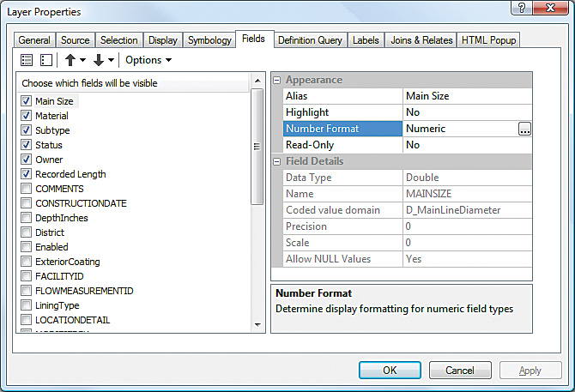575x392 pixels.
Task: Click the help question mark button
Action: 521,9
